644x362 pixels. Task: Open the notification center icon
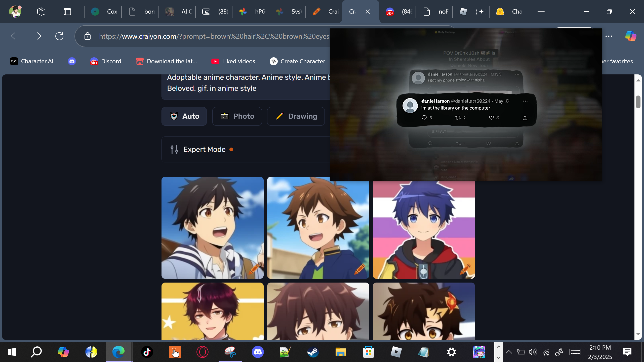(627, 352)
